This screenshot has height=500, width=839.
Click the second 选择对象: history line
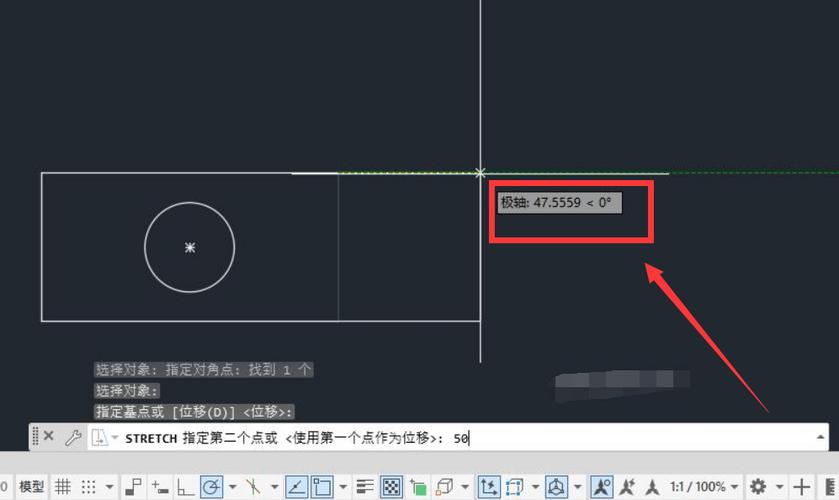[127, 390]
